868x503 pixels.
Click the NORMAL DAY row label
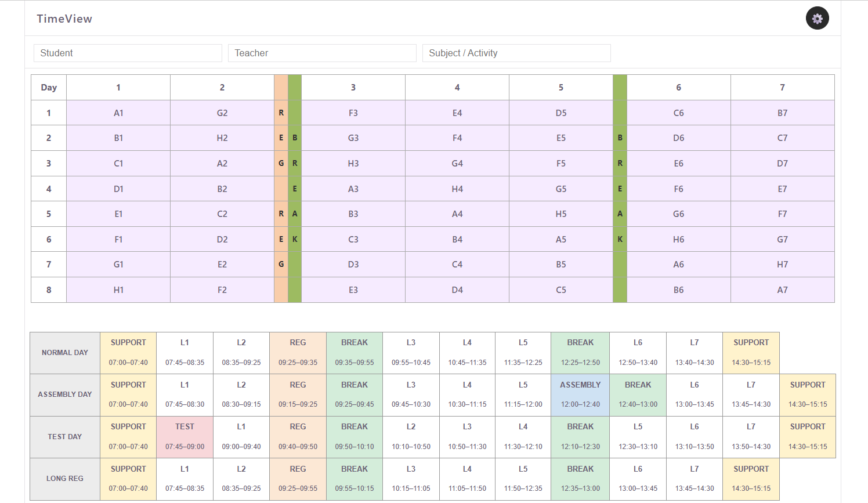click(65, 353)
